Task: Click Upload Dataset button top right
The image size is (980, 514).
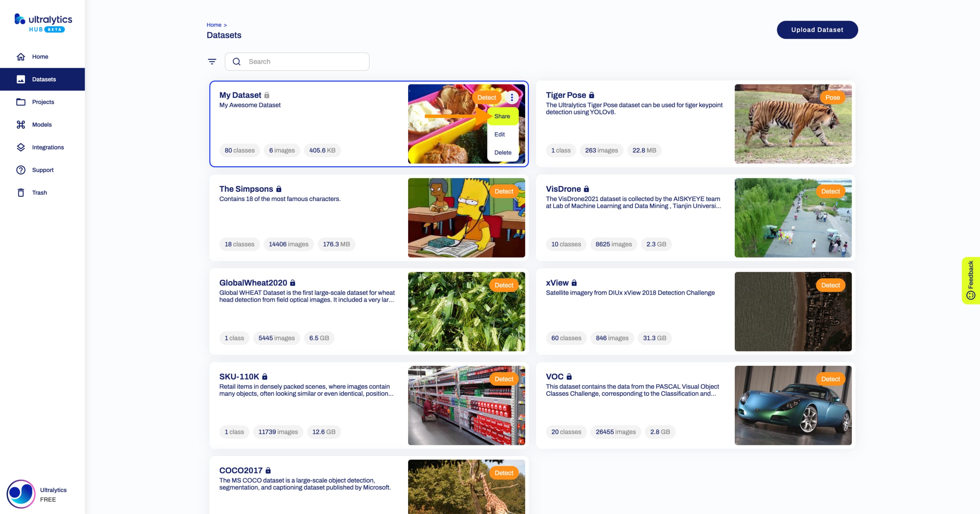Action: (x=817, y=30)
